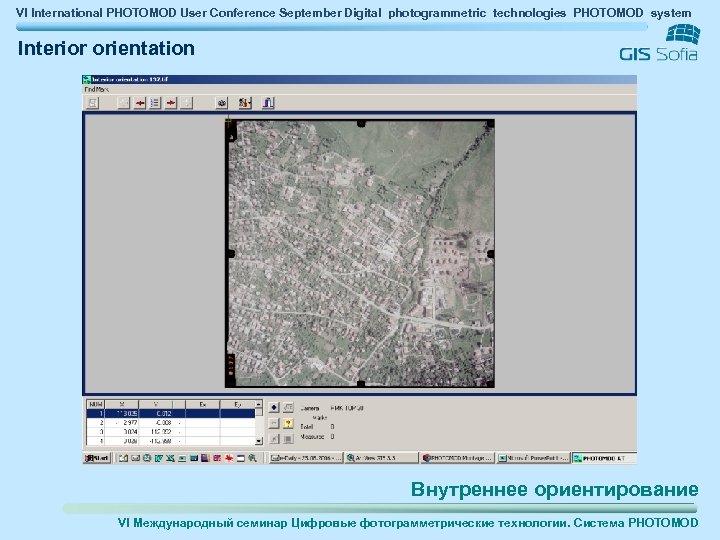Image resolution: width=720 pixels, height=540 pixels.
Task: Click the dark gear-shaped toolbar icon
Action: click(222, 103)
